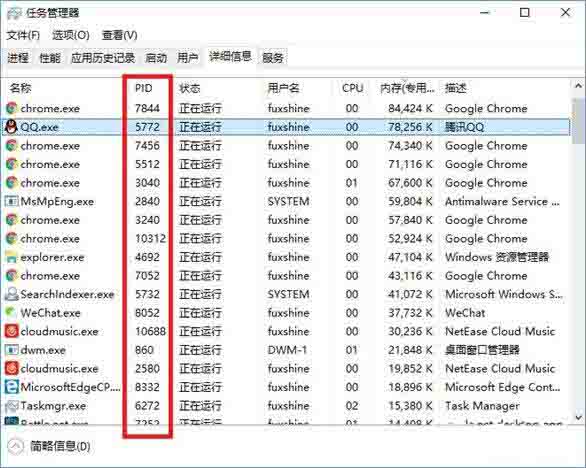
Task: Click the explorer.exe folder icon
Action: click(11, 257)
